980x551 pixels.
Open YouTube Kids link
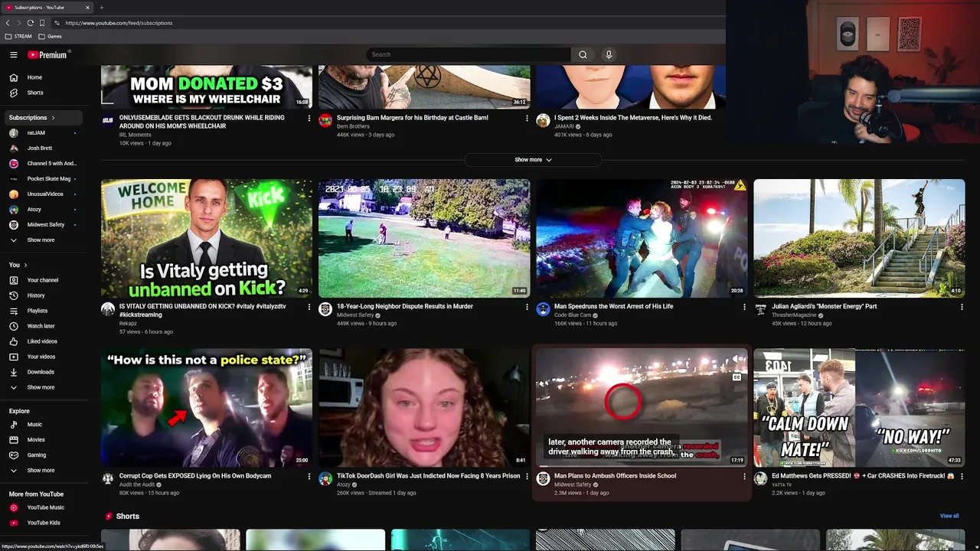tap(43, 523)
